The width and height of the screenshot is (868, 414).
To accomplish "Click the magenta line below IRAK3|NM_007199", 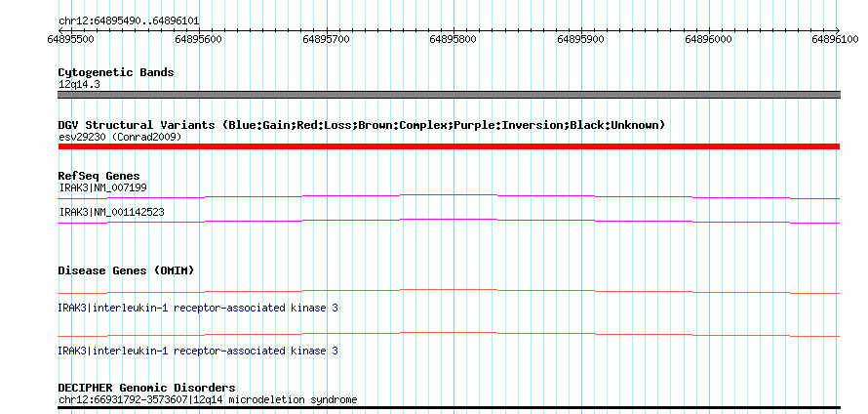I will [x=449, y=196].
